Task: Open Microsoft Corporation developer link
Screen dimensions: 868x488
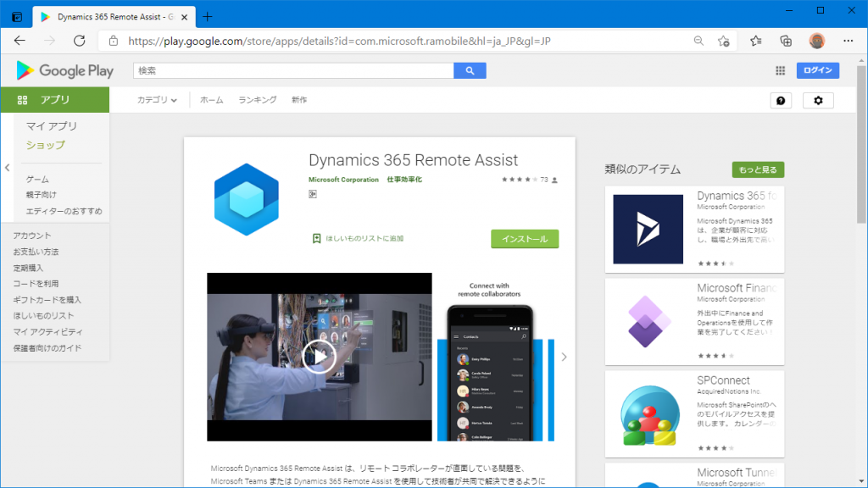Action: pyautogui.click(x=344, y=180)
